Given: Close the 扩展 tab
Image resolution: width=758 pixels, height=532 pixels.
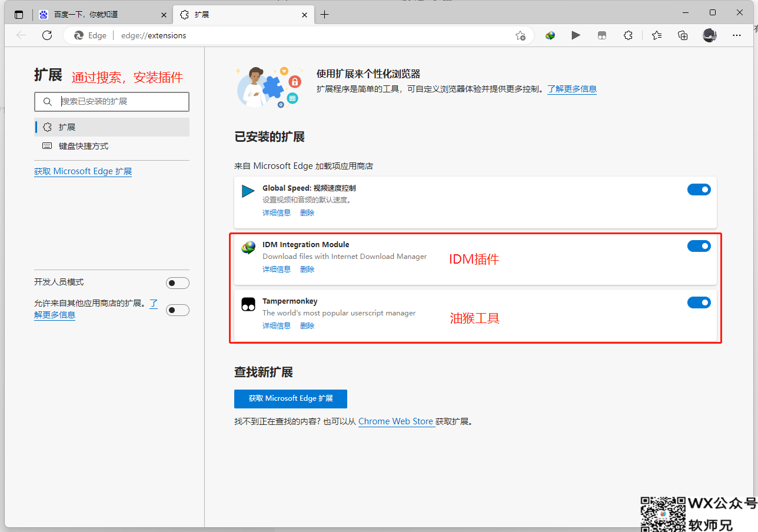Looking at the screenshot, I should 304,15.
